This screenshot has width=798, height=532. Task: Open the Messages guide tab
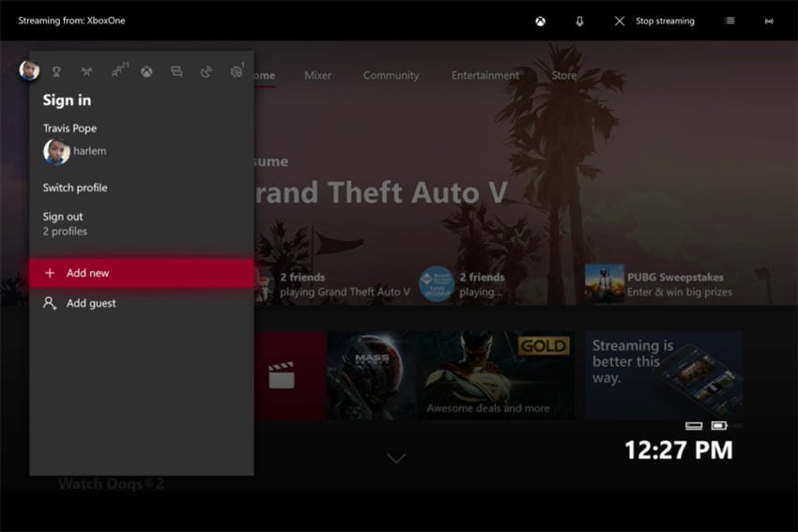[x=176, y=71]
